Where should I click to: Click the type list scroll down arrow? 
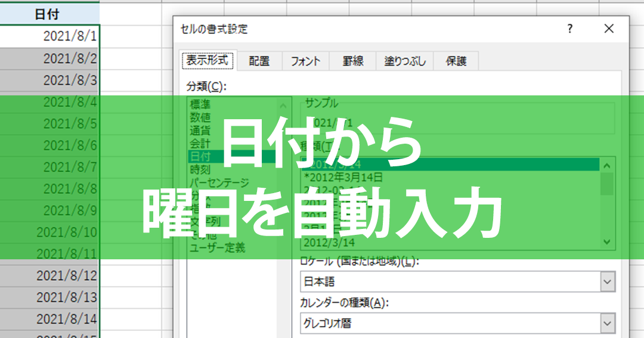click(607, 242)
